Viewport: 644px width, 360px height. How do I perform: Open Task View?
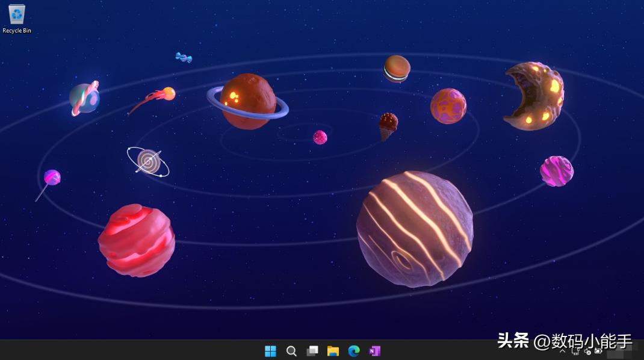[312, 351]
